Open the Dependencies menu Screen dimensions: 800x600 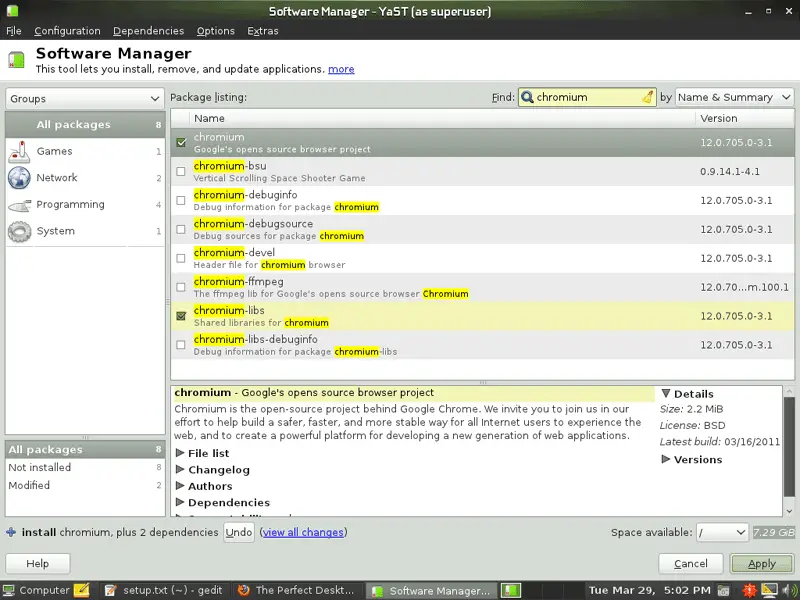tap(148, 31)
